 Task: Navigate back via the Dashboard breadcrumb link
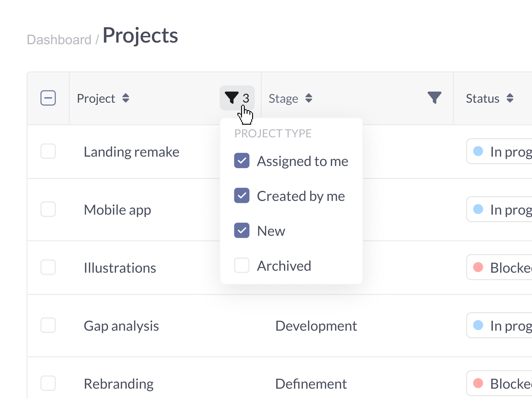click(x=59, y=39)
